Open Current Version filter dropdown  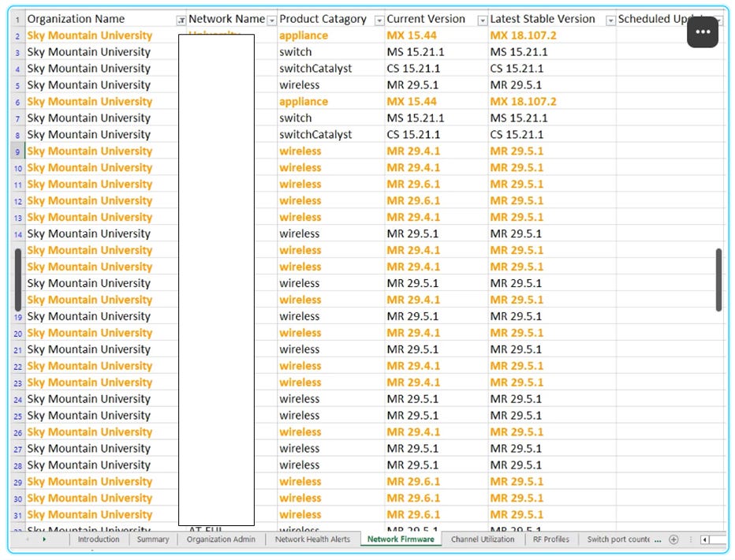point(482,21)
